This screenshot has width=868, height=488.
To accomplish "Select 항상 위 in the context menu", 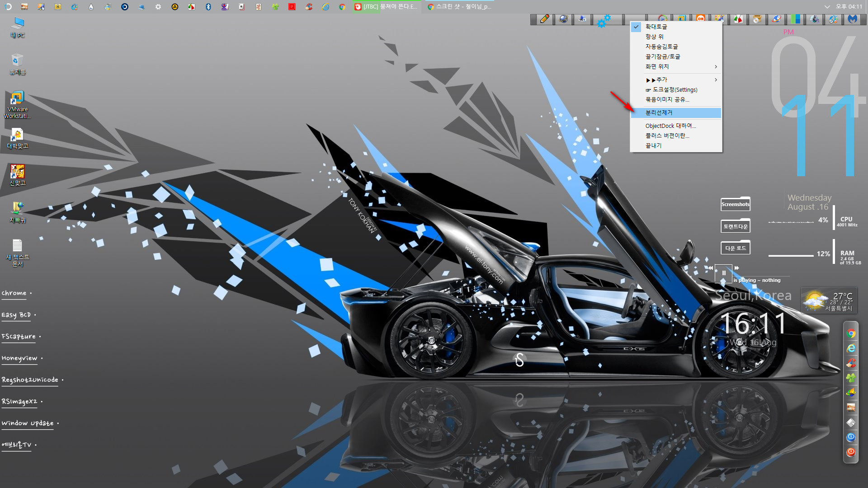I will pos(676,37).
